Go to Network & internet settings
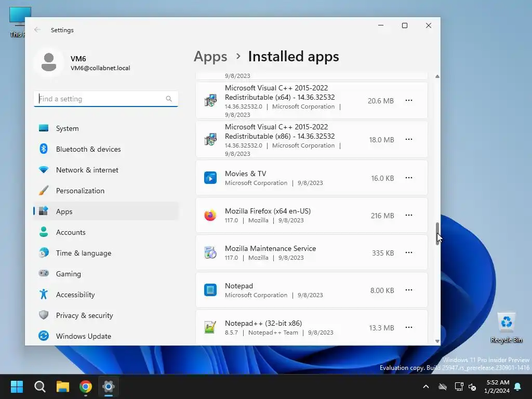 105,170
